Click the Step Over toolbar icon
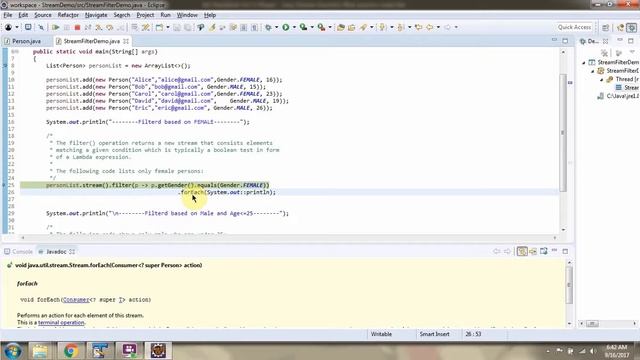Screen dimensions: 640x360 pyautogui.click(x=109, y=27)
